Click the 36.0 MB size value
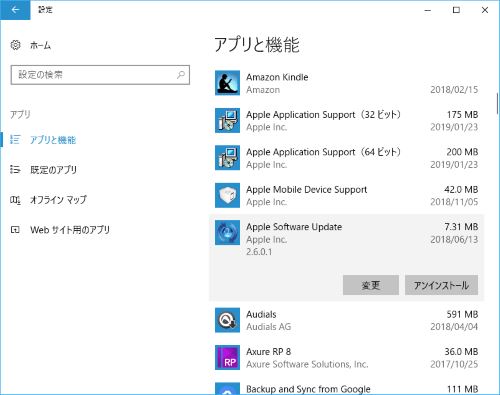Viewport: 500px width, 395px height. [x=461, y=352]
